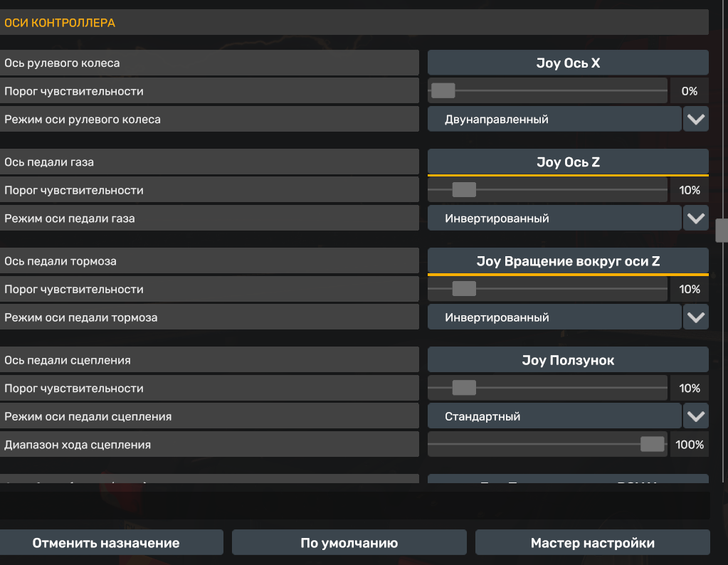Open clutch 'Стандартный' mode combo box
Screen dimensions: 728x565
coord(554,416)
